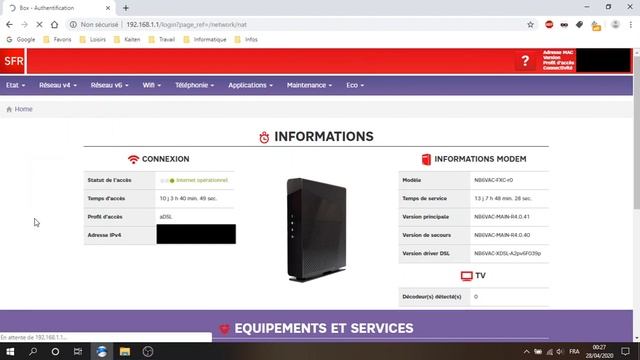Screen dimensions: 640x360
Task: Click the FRA keyboard language indicator
Action: pyautogui.click(x=574, y=351)
